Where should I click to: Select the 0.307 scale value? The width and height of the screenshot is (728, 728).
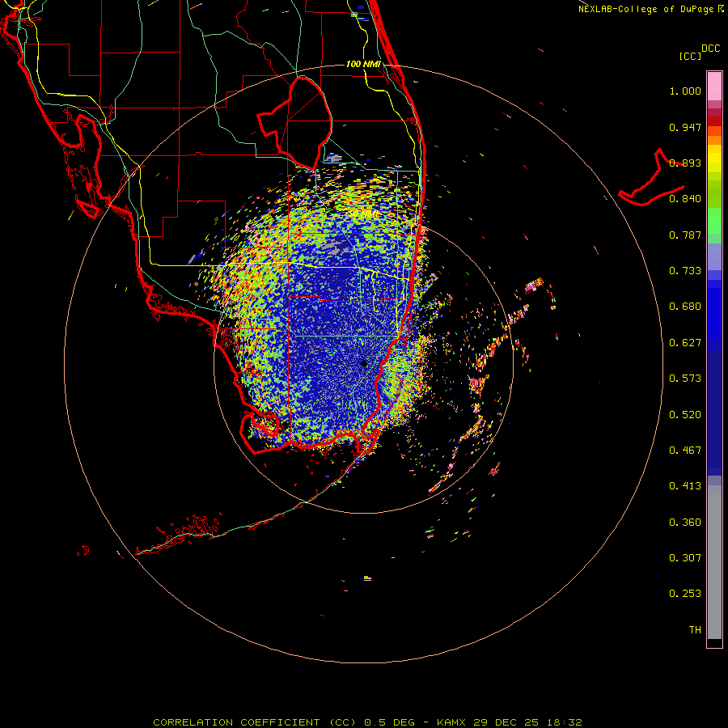pos(685,558)
